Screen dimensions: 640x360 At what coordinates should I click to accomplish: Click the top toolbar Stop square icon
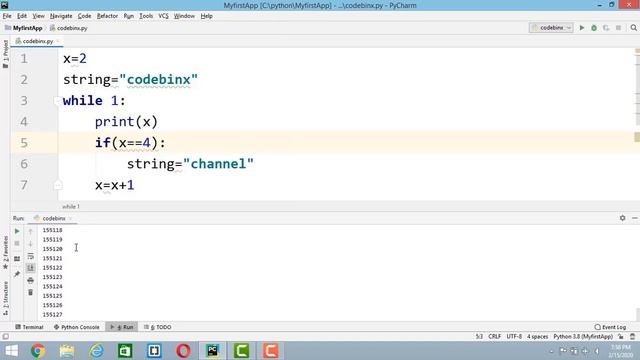pyautogui.click(x=618, y=28)
